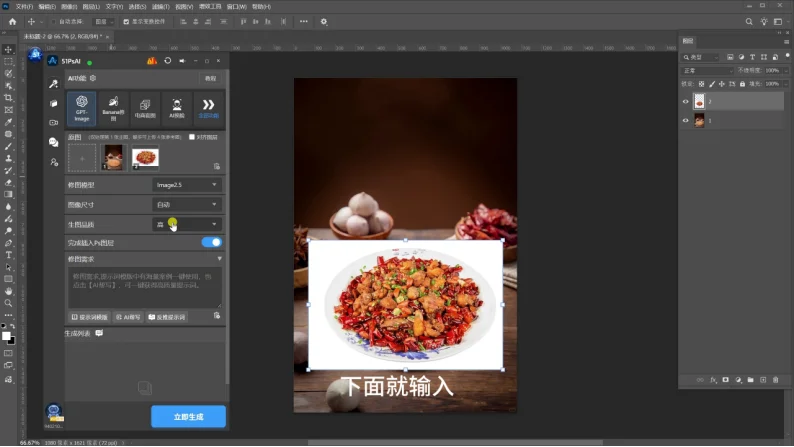Open the 窗口(W) menu

coord(236,7)
